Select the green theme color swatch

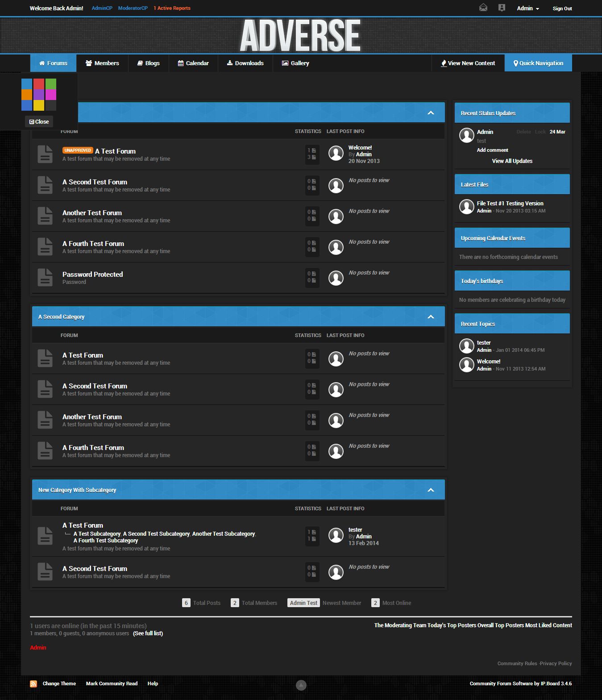(51, 84)
